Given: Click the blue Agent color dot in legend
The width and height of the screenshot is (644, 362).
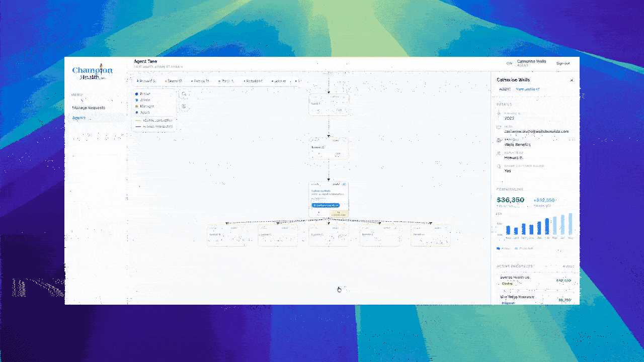Looking at the screenshot, I should coord(136,112).
